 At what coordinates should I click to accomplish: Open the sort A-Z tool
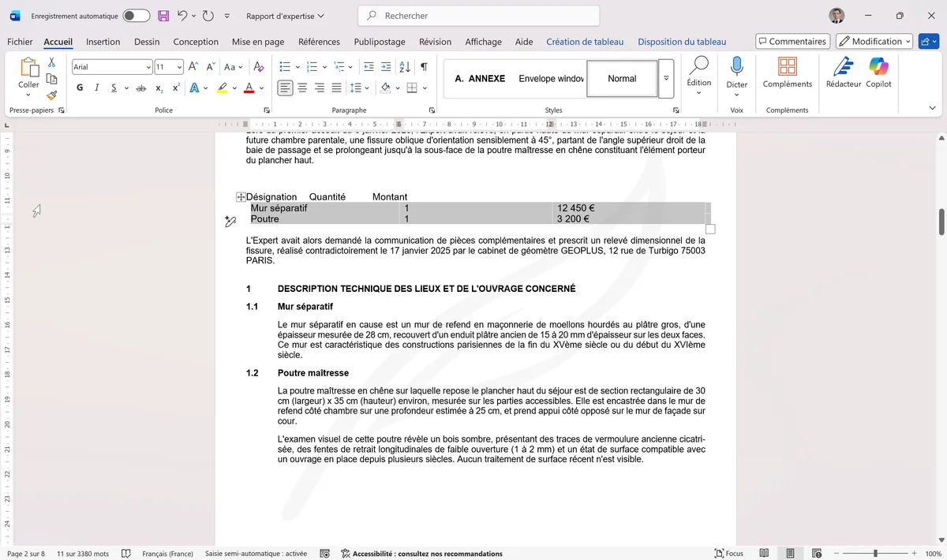pyautogui.click(x=405, y=66)
